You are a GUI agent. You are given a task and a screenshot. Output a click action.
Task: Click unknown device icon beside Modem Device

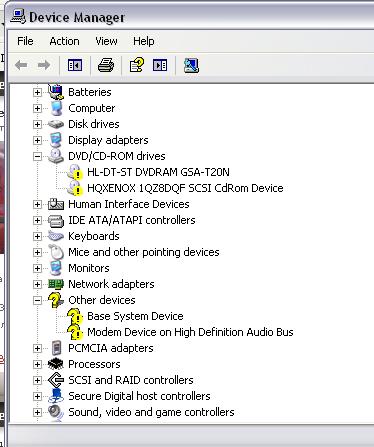(x=75, y=332)
